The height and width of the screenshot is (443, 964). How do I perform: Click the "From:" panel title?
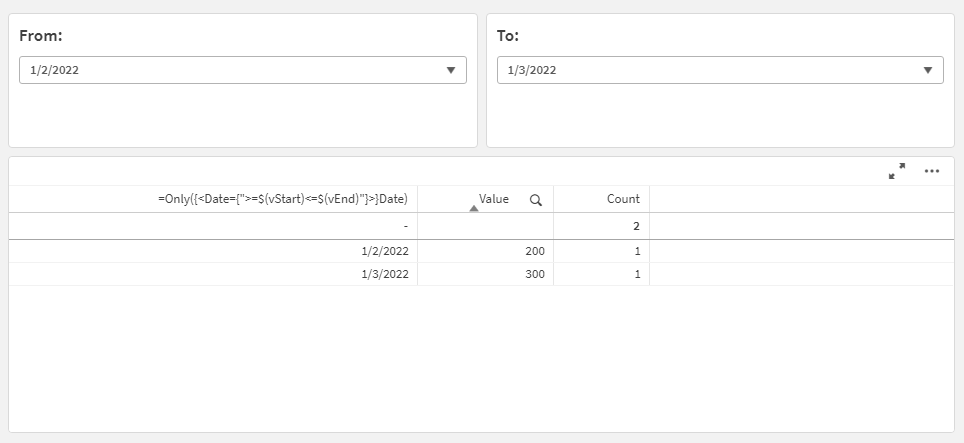pyautogui.click(x=41, y=36)
